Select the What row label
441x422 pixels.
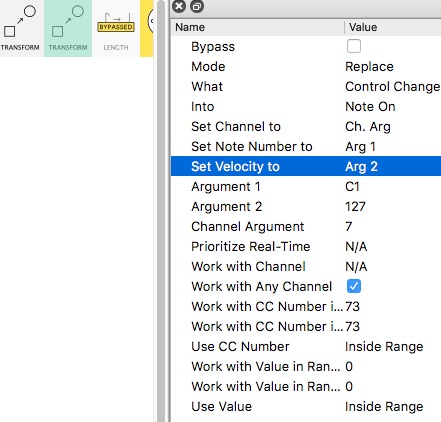[207, 86]
